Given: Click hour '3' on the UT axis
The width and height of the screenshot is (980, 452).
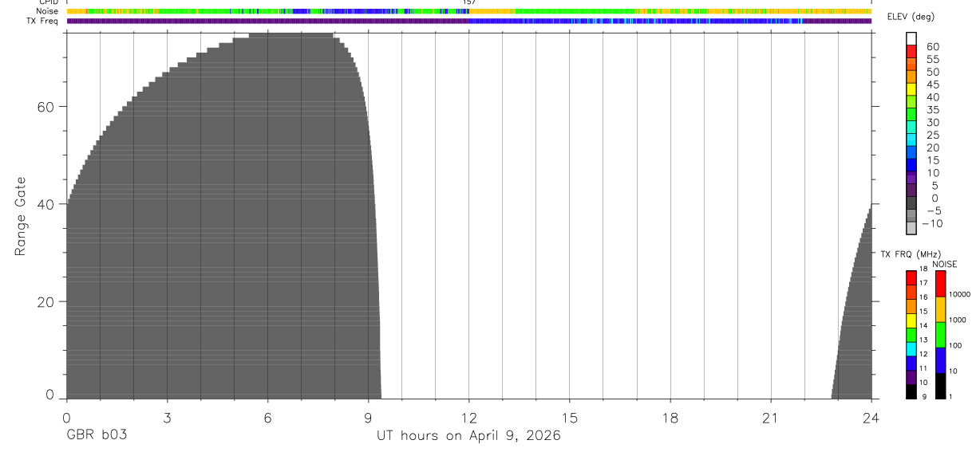Looking at the screenshot, I should click(x=167, y=418).
